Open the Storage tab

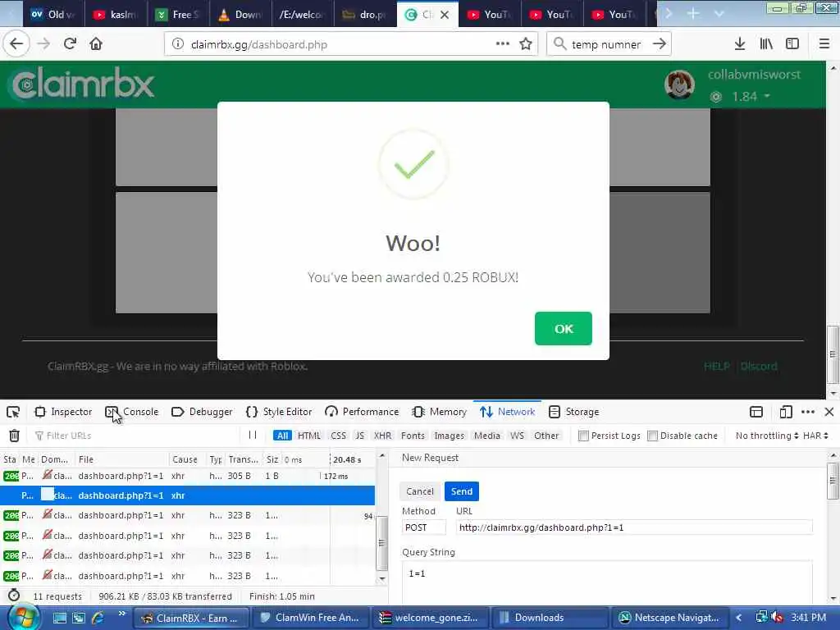(573, 412)
